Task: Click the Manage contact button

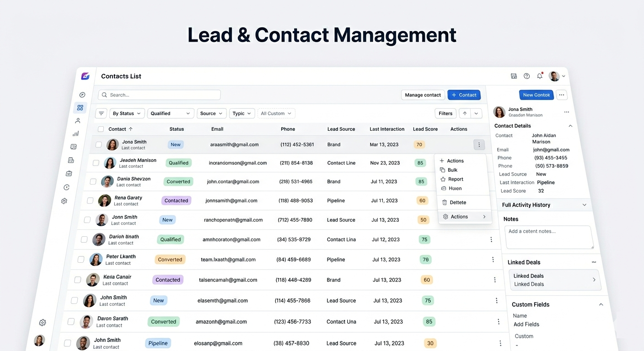Action: tap(423, 95)
